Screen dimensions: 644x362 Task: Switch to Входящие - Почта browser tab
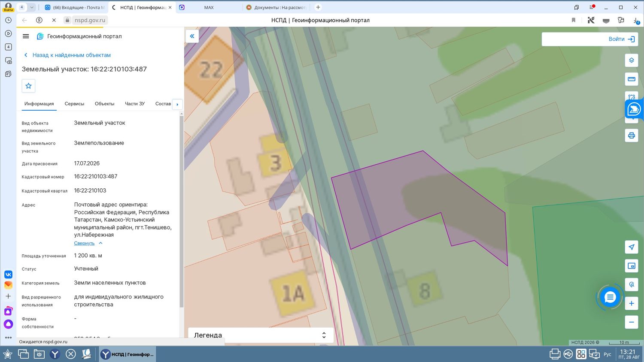75,7
